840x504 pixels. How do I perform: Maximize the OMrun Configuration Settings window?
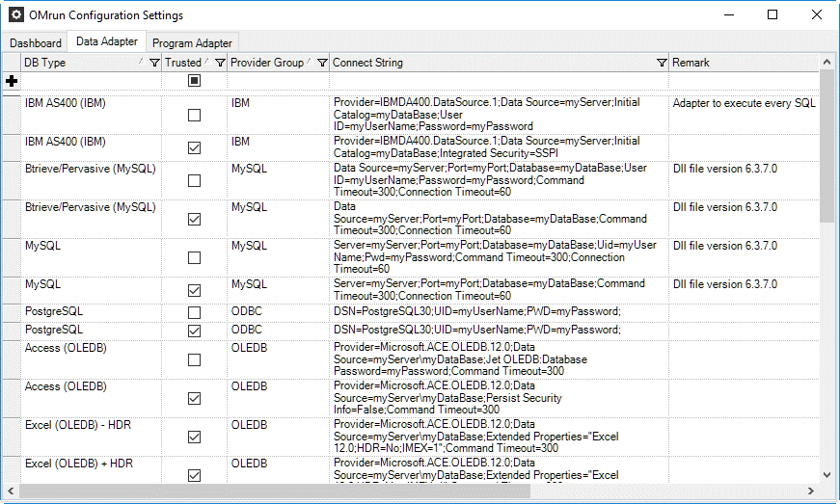pos(772,15)
